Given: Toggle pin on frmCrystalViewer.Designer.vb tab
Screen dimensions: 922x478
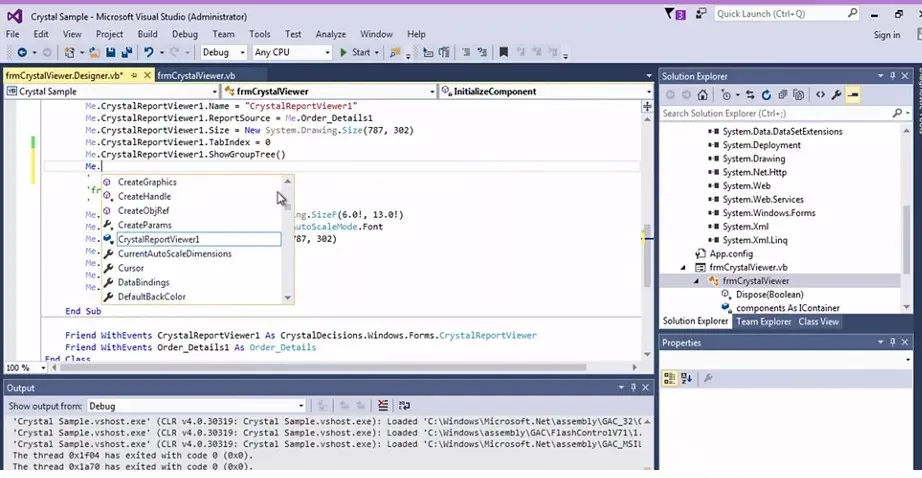Looking at the screenshot, I should tap(132, 75).
